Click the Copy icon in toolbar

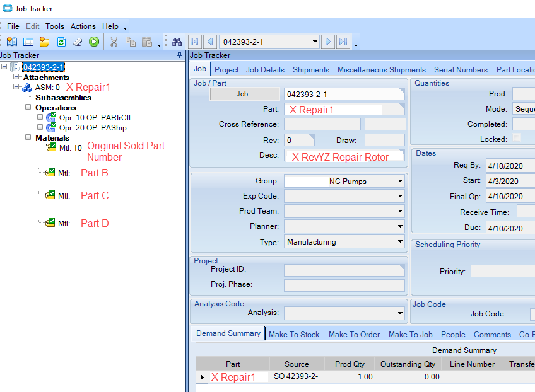tap(131, 42)
